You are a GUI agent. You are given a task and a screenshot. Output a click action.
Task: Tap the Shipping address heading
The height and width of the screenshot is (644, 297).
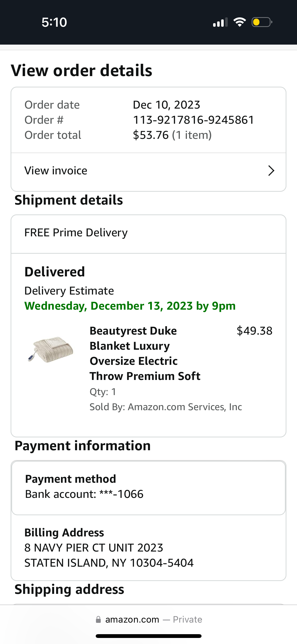tap(69, 589)
